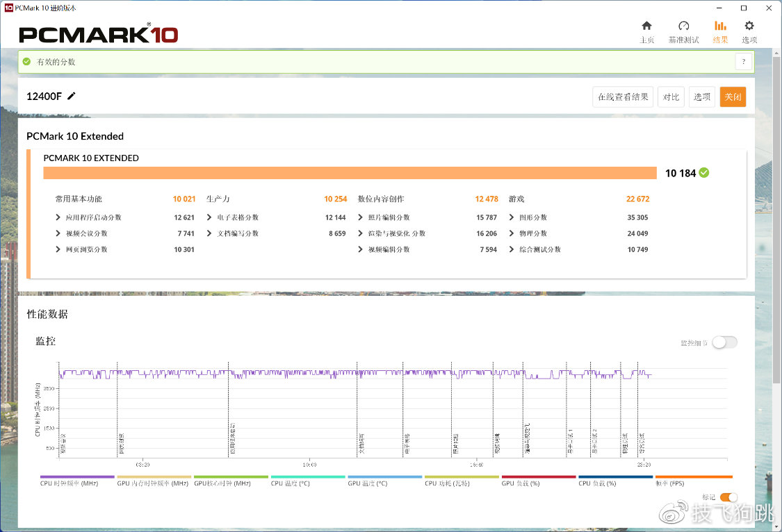Viewport: 782px width, 532px height.
Task: Minimize the PCMark 10 window
Action: click(x=719, y=8)
